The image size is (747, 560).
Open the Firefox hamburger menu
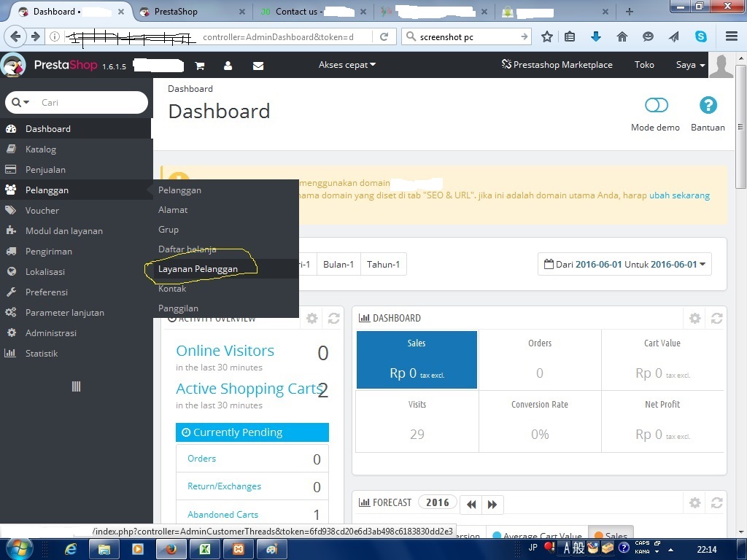click(x=732, y=36)
